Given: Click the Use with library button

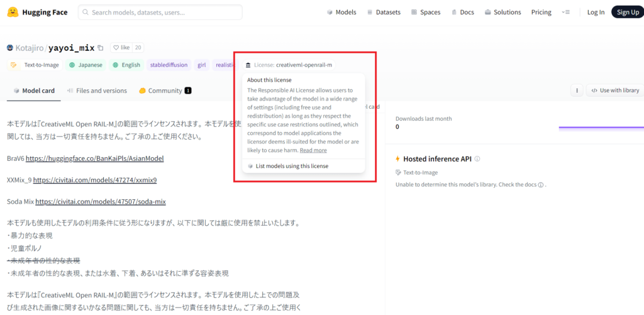Looking at the screenshot, I should pyautogui.click(x=615, y=91).
